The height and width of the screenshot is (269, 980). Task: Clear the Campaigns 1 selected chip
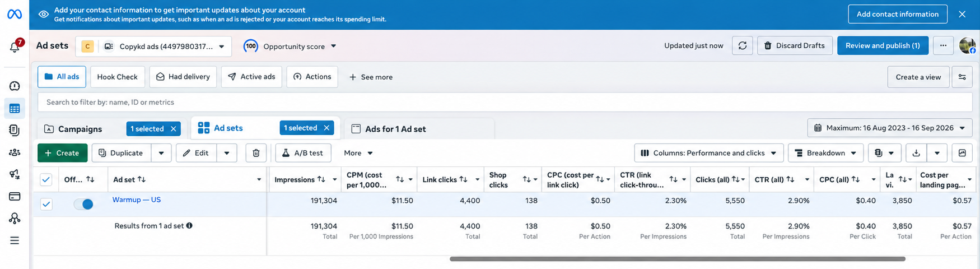click(174, 129)
